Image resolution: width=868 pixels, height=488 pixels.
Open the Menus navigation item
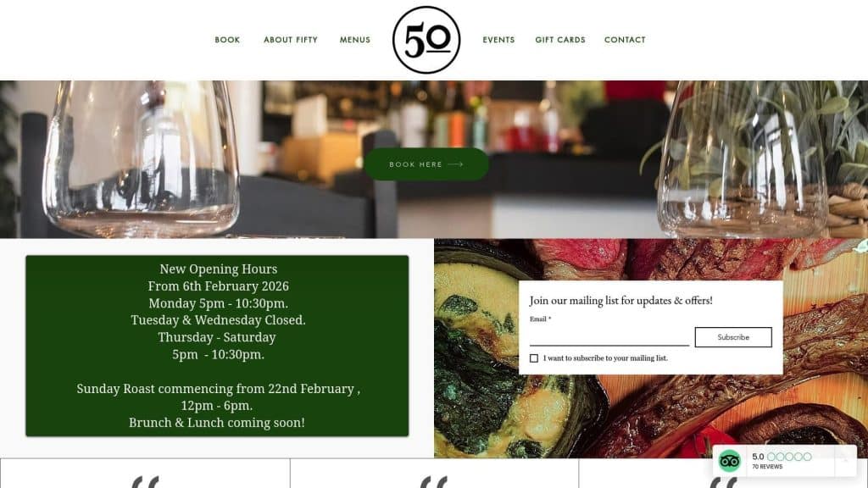click(355, 40)
